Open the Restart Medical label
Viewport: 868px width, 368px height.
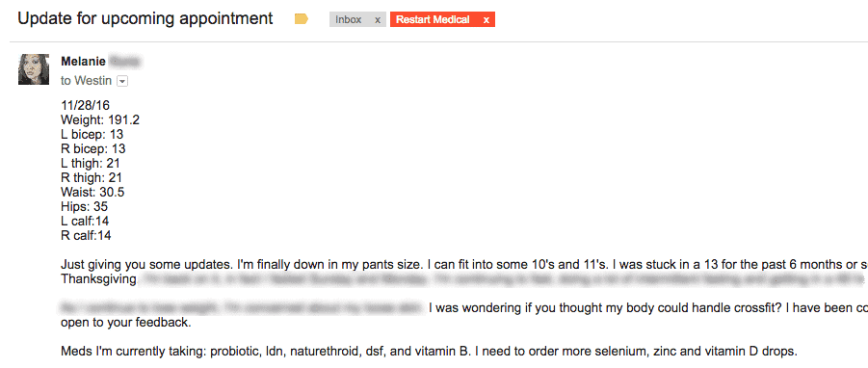pyautogui.click(x=433, y=20)
